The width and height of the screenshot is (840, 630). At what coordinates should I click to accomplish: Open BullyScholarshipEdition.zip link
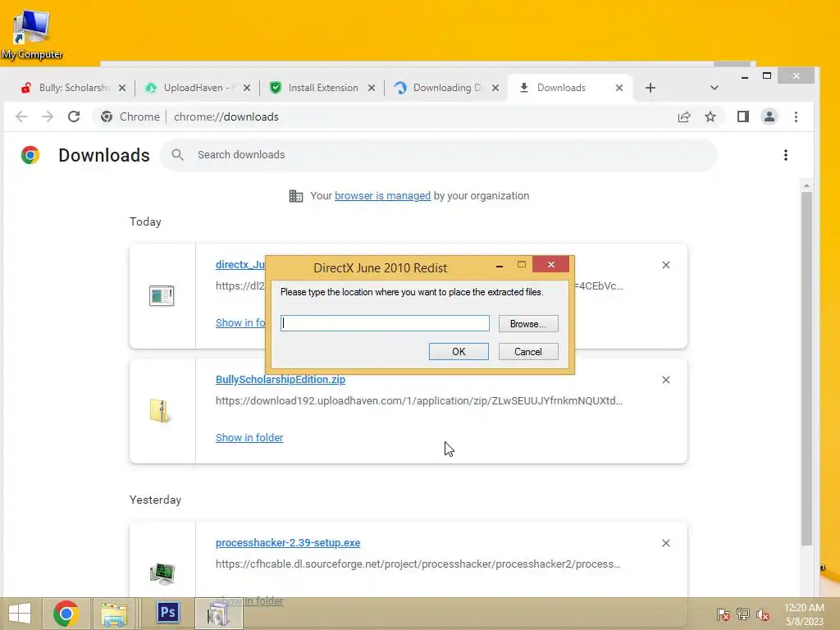point(281,379)
